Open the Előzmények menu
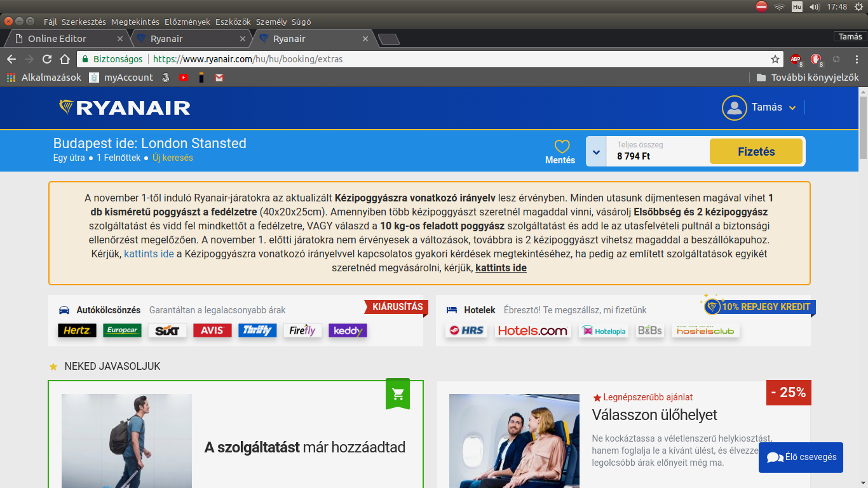Image resolution: width=868 pixels, height=488 pixels. 187,22
